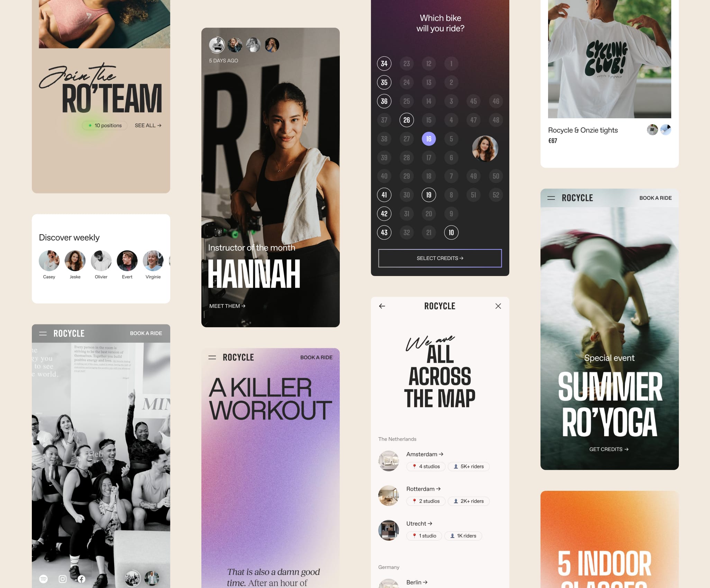Click SELECT CREDITS button on bike screen
710x588 pixels.
440,258
